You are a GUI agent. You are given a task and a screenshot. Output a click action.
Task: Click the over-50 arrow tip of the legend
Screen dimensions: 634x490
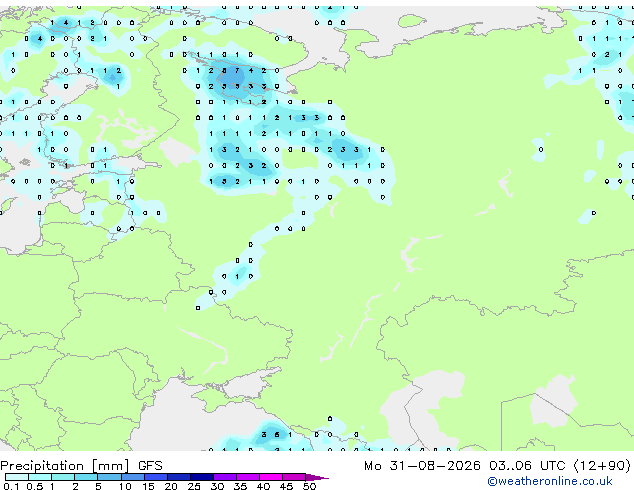pyautogui.click(x=318, y=477)
